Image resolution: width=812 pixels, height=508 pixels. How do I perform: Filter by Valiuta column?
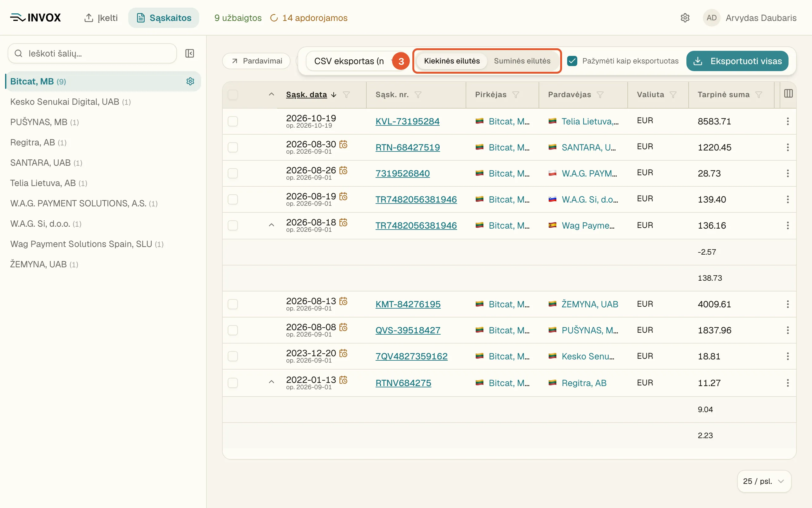673,95
